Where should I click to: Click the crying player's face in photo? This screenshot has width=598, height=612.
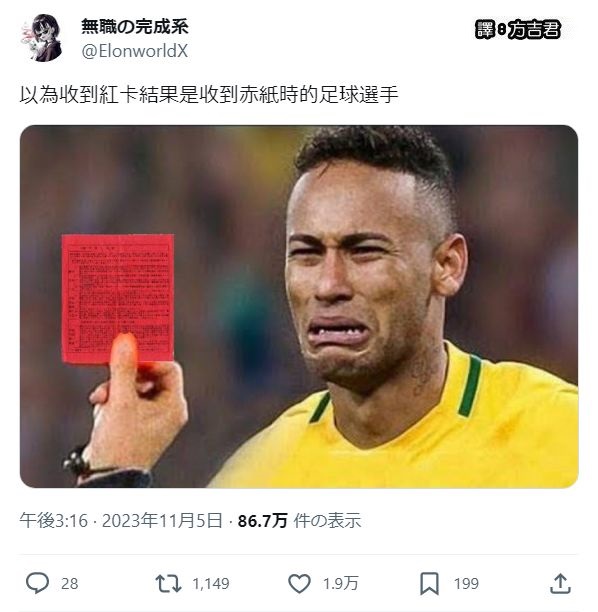click(363, 281)
